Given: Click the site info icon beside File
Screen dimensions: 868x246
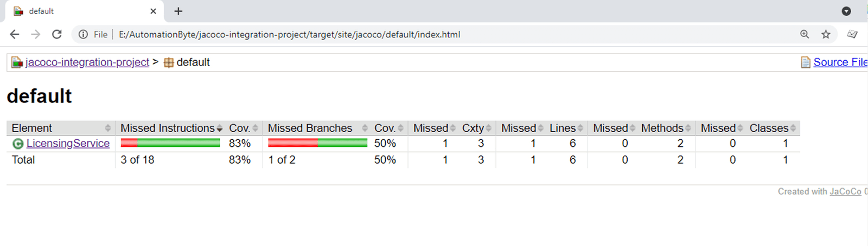Looking at the screenshot, I should coord(83,34).
